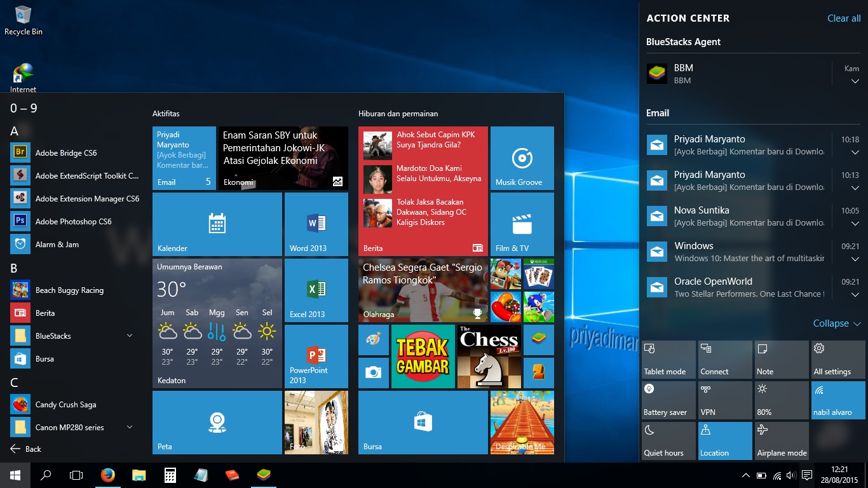This screenshot has height=488, width=868.
Task: Turn on Quiet hours
Action: click(668, 441)
